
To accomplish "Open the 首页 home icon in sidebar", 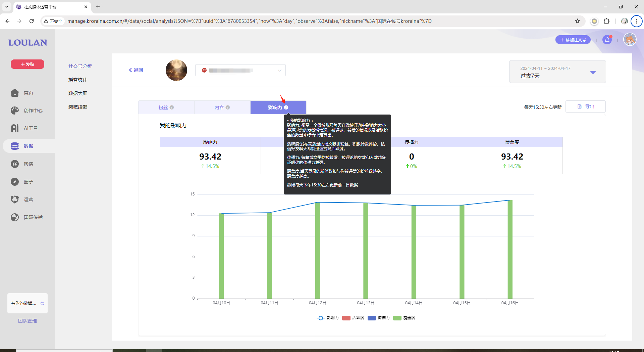I will (x=15, y=93).
